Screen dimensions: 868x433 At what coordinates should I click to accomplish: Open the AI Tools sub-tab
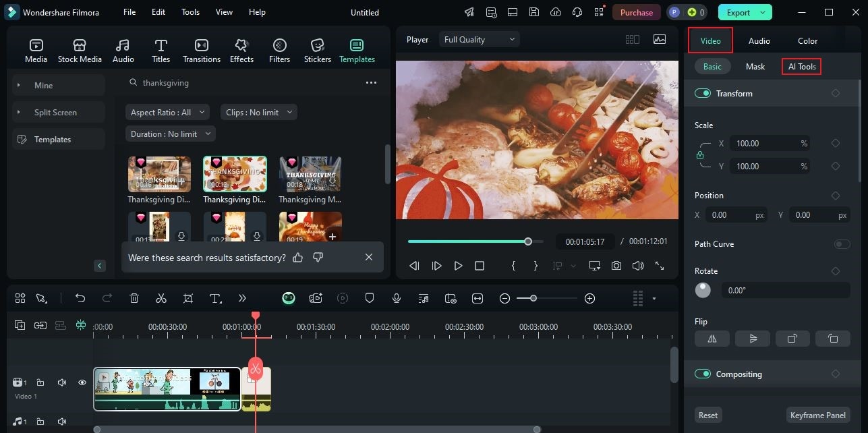click(802, 67)
